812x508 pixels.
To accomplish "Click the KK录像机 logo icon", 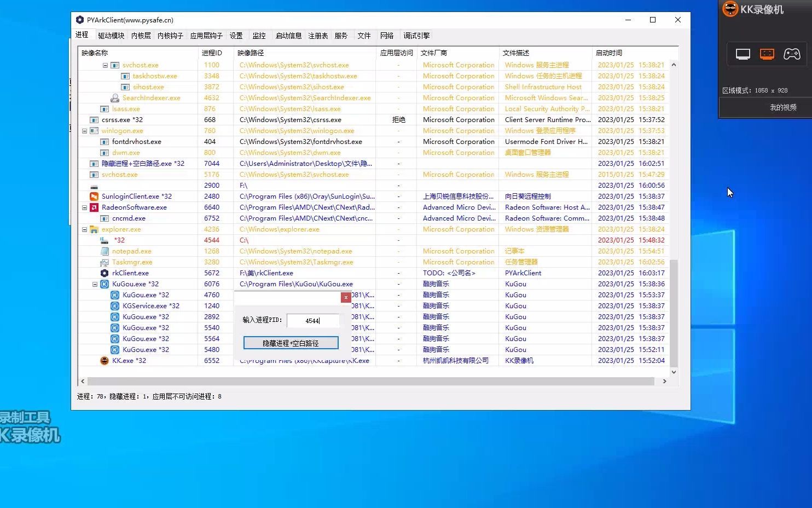I will (x=730, y=9).
